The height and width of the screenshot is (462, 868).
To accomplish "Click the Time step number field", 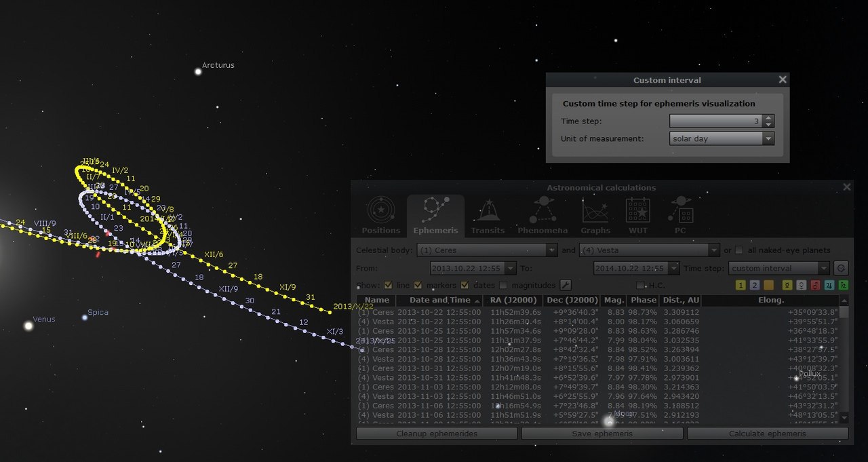I will [716, 121].
